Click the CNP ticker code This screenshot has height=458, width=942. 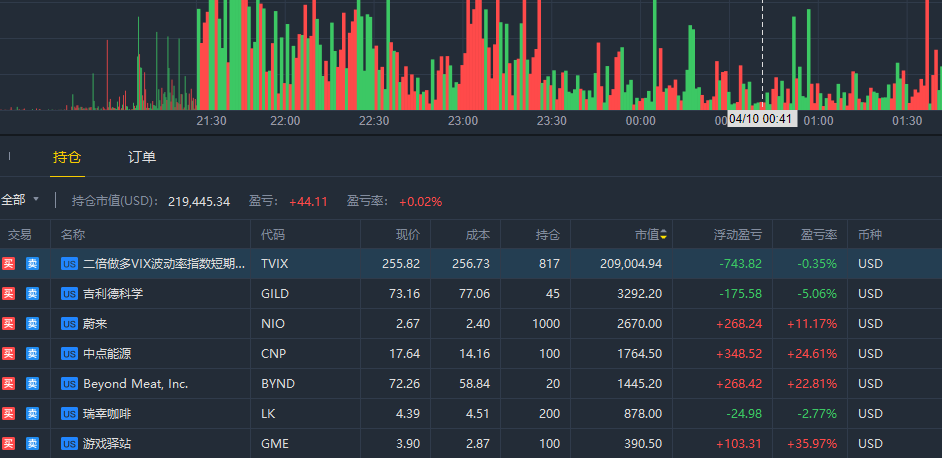(273, 354)
